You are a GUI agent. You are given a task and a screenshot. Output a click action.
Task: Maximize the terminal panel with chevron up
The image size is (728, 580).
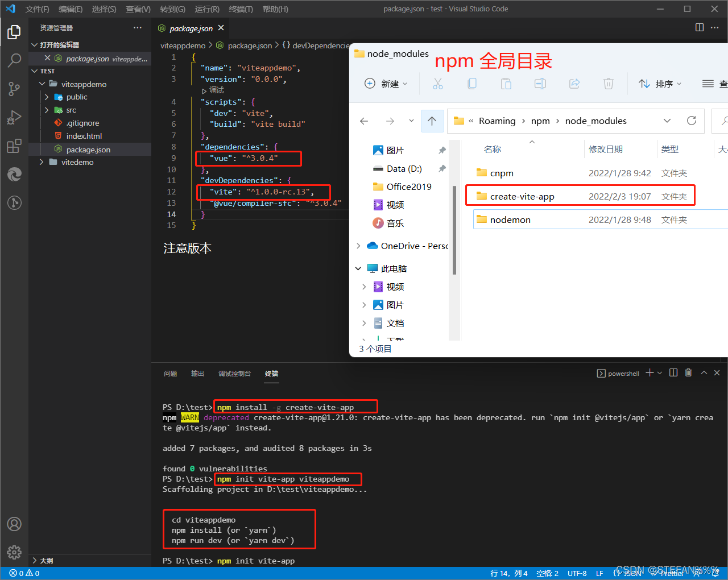[x=704, y=372]
